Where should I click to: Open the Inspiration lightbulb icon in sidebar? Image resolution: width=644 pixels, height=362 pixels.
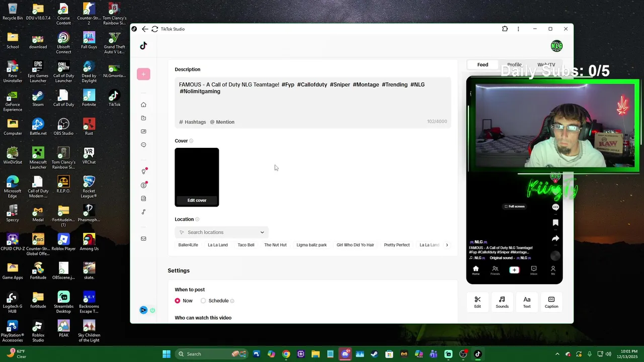(143, 171)
